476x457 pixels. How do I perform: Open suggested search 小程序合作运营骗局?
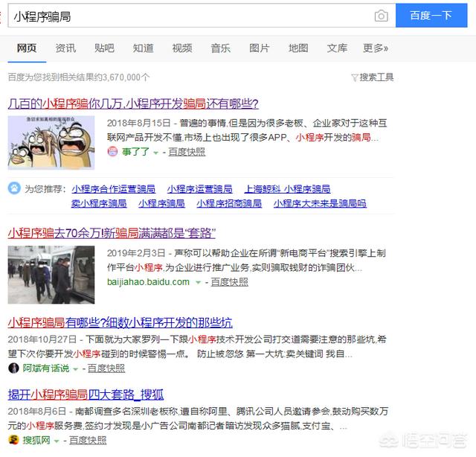coord(113,189)
